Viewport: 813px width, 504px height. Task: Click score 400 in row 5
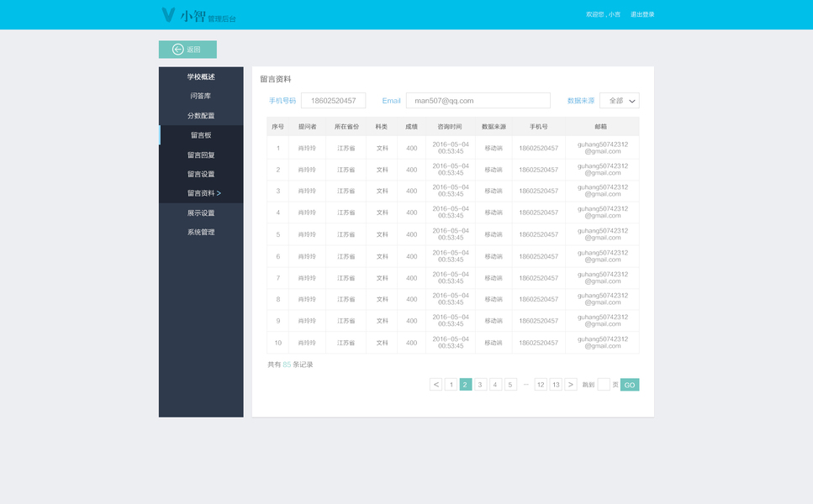[412, 234]
